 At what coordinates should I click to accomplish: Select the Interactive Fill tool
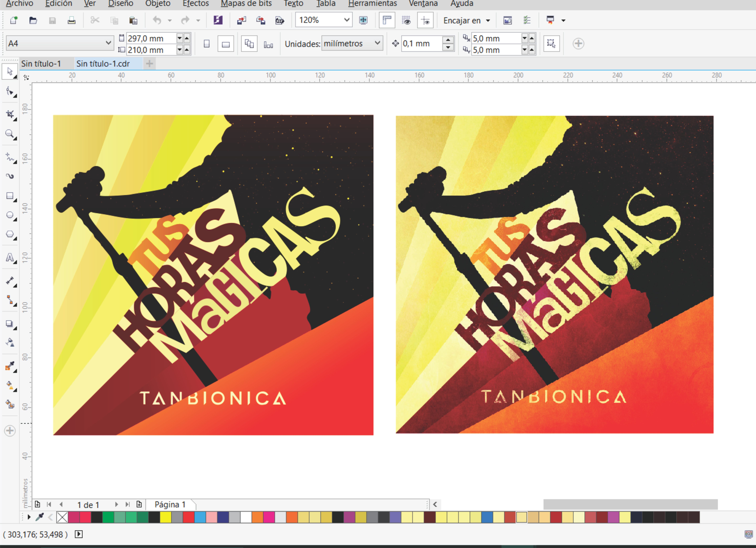[x=10, y=386]
